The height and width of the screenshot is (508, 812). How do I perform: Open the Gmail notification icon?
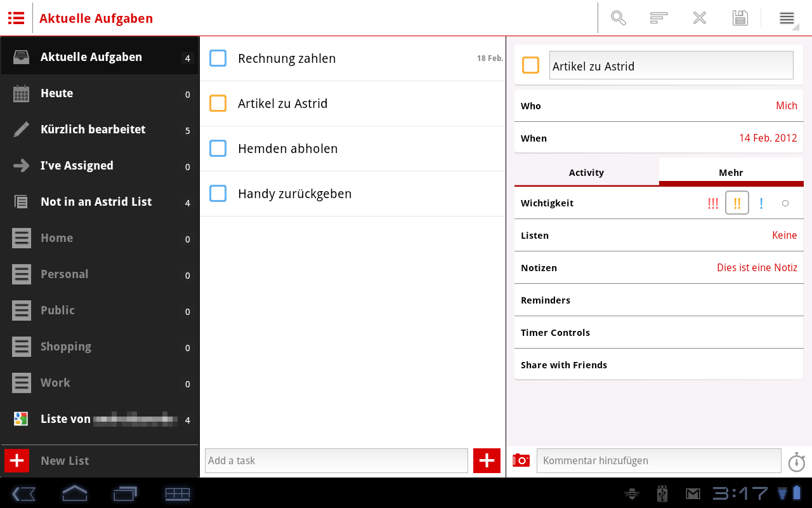(693, 493)
